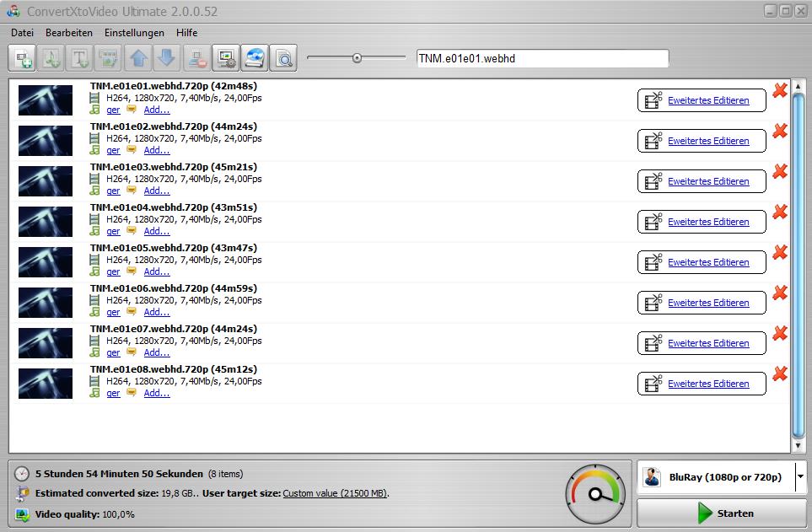Click the subtitle bubble icon of TNM.e01e02

coord(132,150)
